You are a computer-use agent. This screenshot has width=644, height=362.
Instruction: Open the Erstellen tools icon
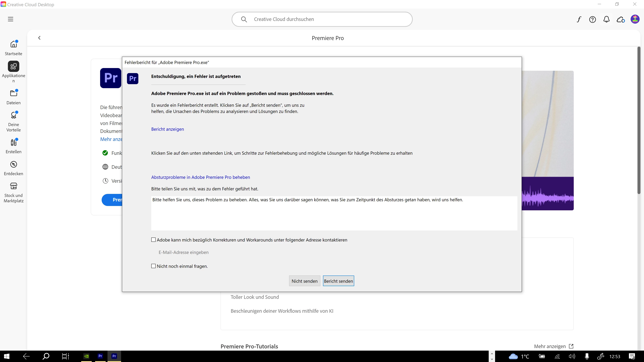[13, 143]
